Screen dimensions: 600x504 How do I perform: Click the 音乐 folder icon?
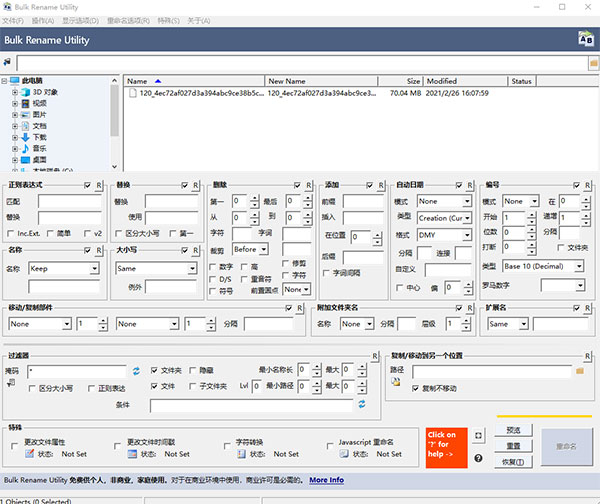[x=25, y=148]
